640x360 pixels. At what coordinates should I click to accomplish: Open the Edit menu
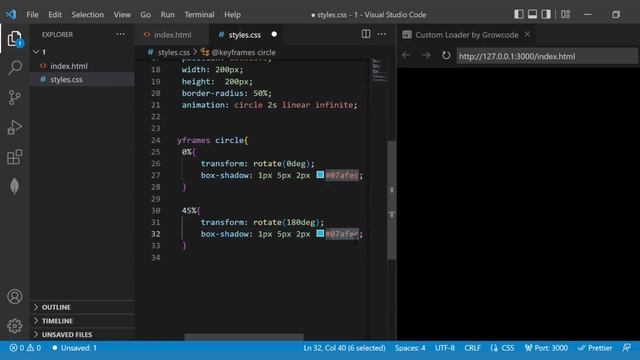coord(55,15)
